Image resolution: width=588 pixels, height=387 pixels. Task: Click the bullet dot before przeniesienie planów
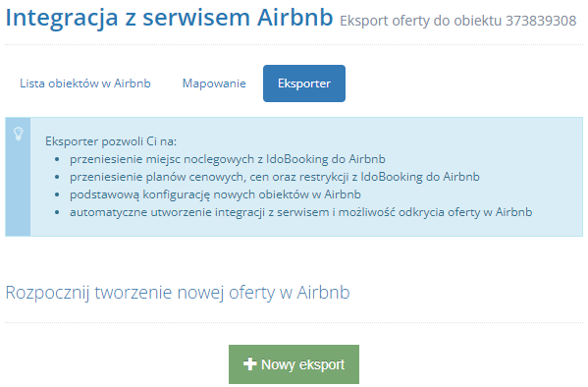(x=57, y=177)
